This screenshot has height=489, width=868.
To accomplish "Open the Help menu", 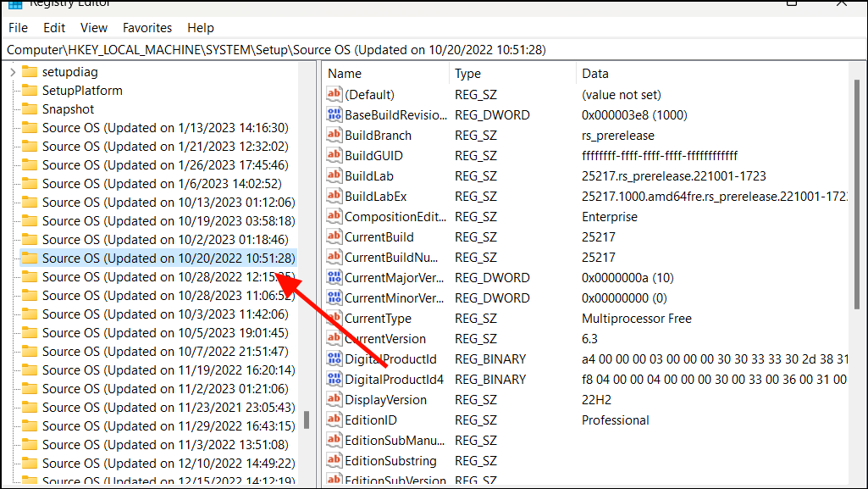I will (201, 27).
